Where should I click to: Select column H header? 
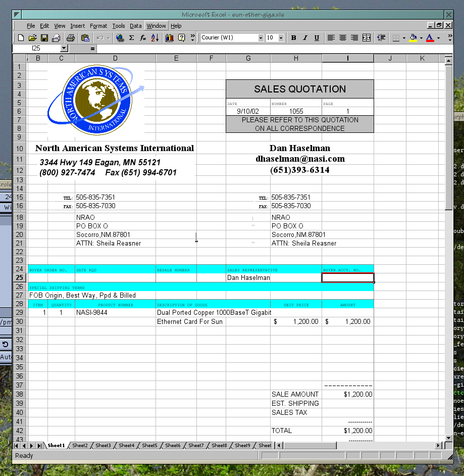coord(296,58)
